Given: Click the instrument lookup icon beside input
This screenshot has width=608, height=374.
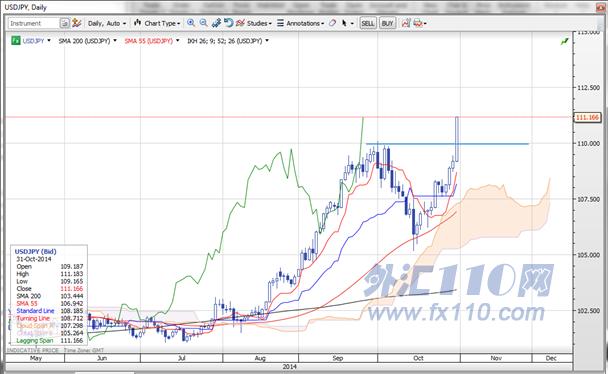Looking at the screenshot, I should pyautogui.click(x=64, y=23).
